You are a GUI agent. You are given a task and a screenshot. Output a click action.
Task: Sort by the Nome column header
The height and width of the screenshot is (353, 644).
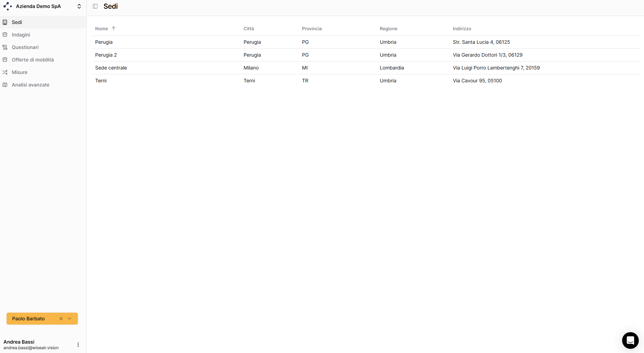point(101,29)
